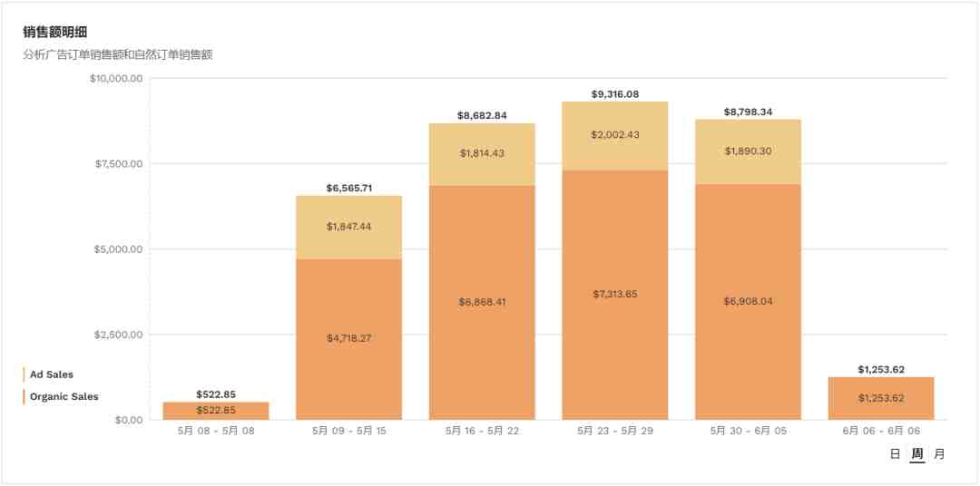Click the Organic Sales legend color marker

point(24,396)
